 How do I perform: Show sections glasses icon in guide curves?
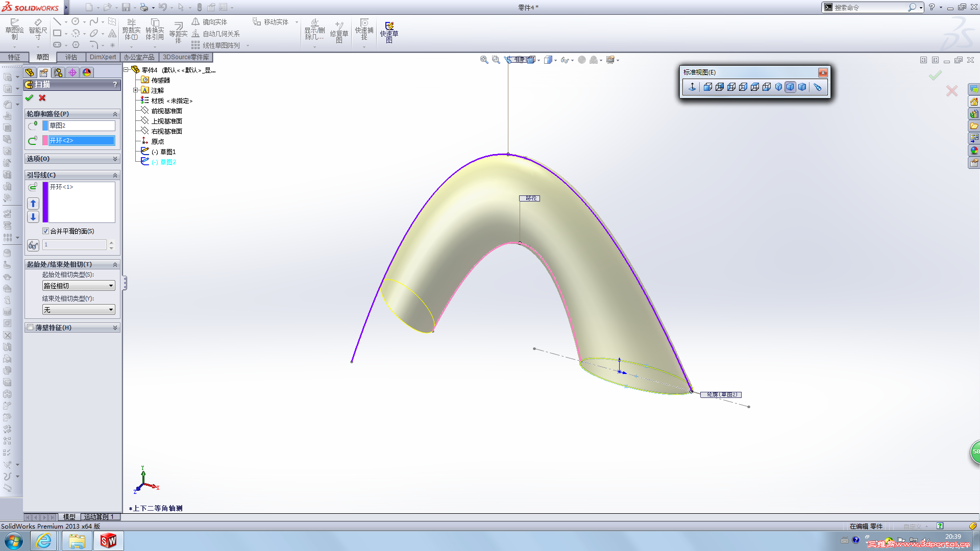33,245
